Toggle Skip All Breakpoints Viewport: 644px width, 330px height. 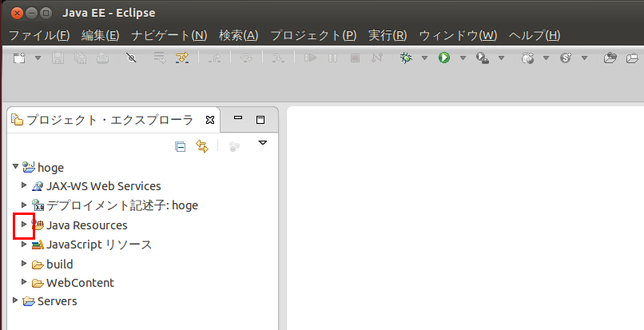(x=131, y=58)
